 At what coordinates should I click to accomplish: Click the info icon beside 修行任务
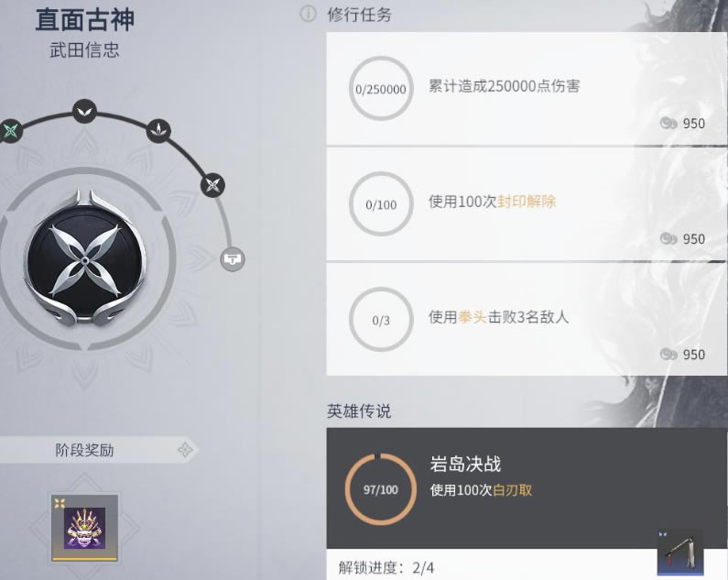pos(308,14)
